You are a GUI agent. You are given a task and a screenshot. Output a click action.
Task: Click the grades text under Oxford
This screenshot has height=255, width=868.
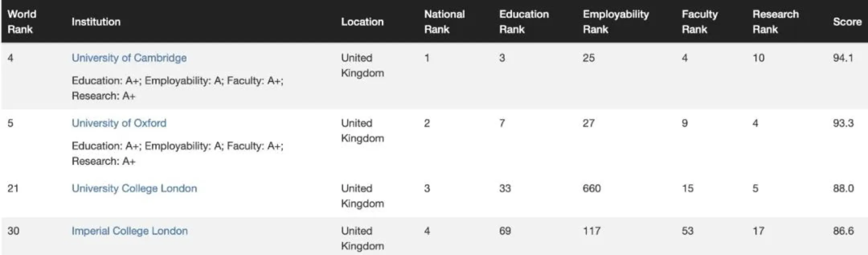pyautogui.click(x=177, y=153)
